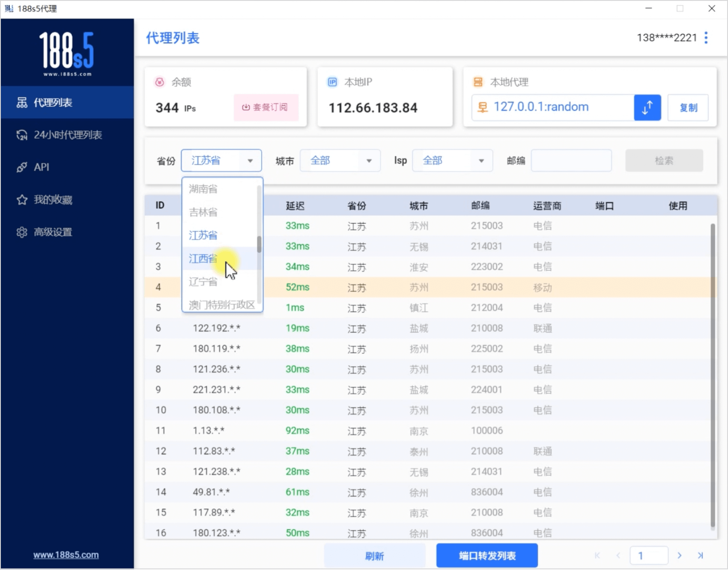This screenshot has width=728, height=570.
Task: Click the 端口转发列表 button
Action: point(487,555)
